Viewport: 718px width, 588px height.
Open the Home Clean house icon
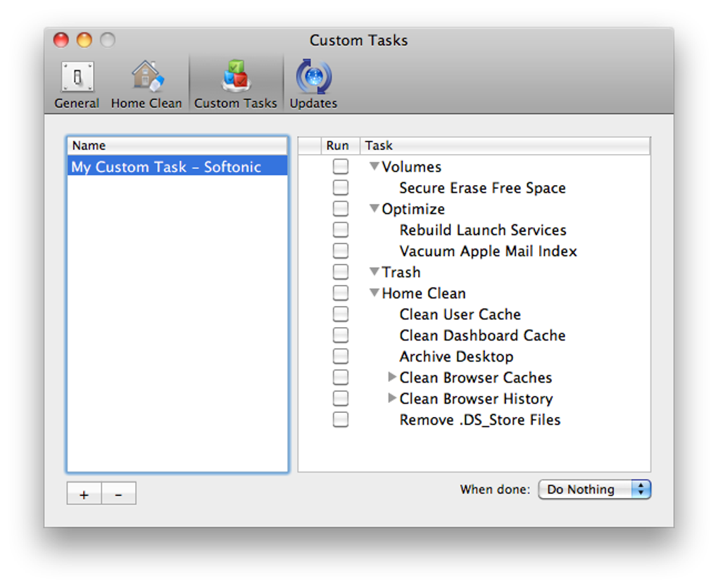point(146,76)
